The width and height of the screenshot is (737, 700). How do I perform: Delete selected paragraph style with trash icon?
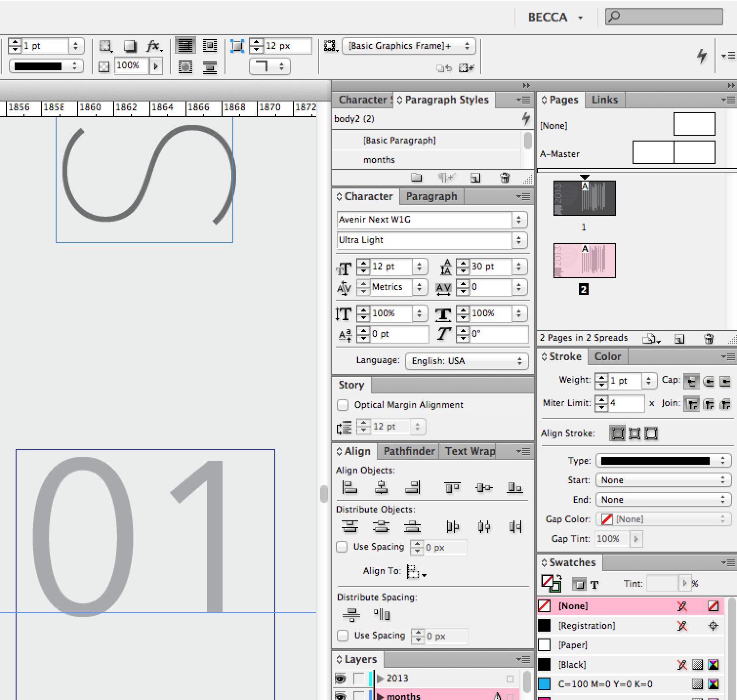(x=505, y=178)
